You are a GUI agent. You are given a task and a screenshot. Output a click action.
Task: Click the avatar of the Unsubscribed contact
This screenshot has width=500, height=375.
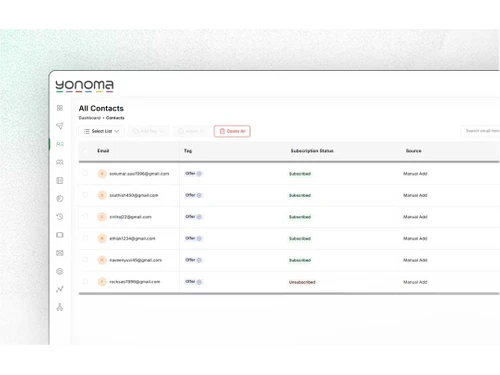pyautogui.click(x=102, y=282)
